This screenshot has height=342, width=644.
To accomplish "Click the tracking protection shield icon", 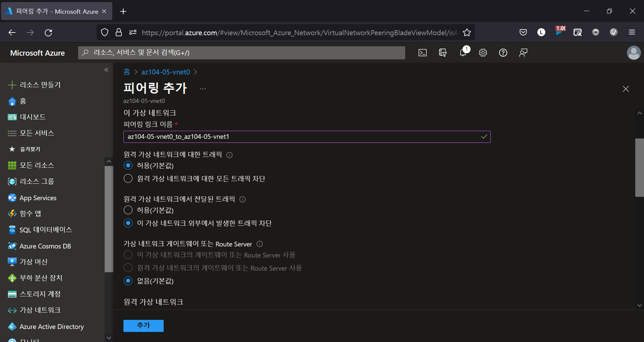I will click(104, 32).
